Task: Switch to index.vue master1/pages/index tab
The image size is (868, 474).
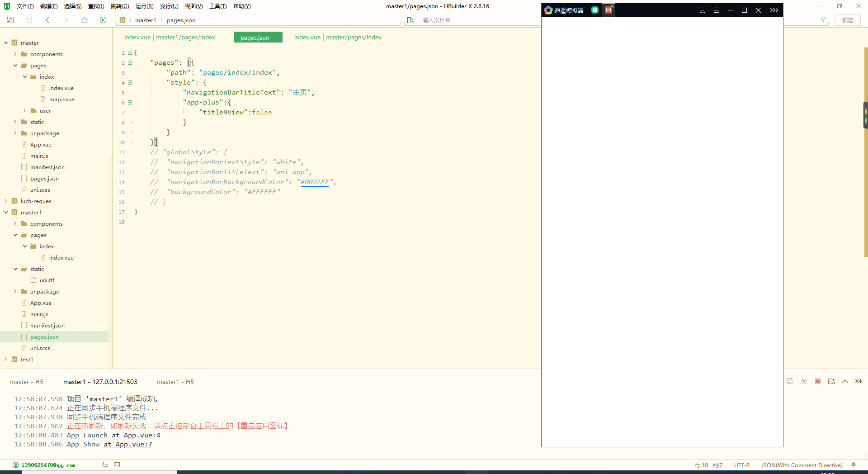Action: pos(170,37)
